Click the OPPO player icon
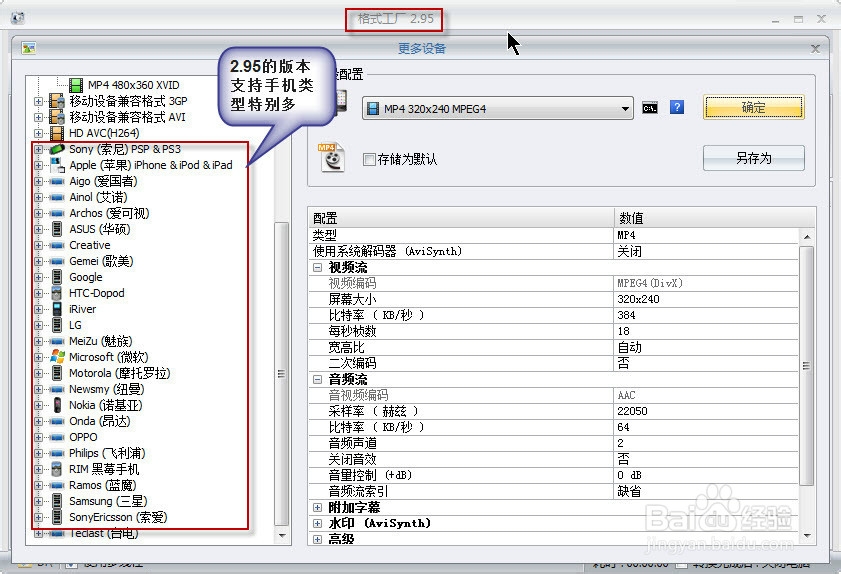841x574 pixels. coord(57,438)
